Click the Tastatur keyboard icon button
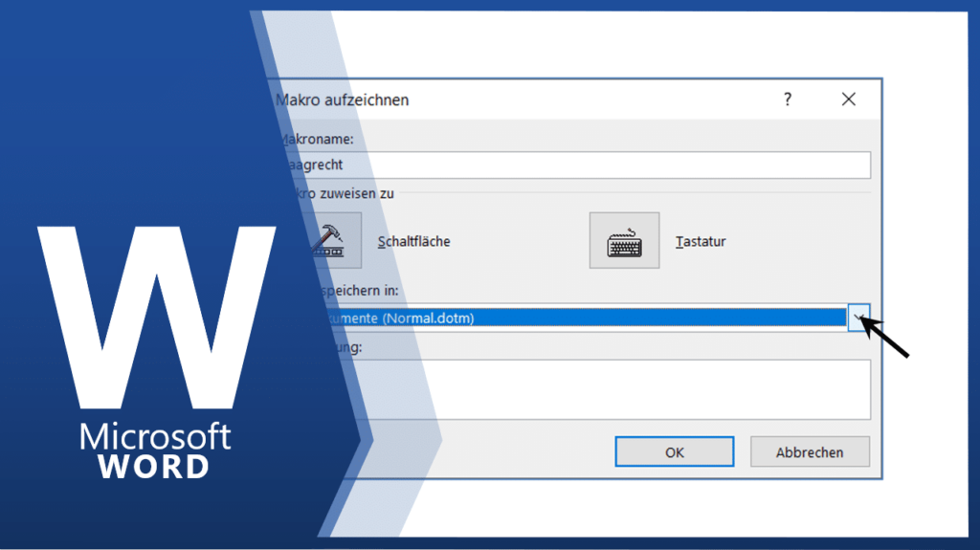This screenshot has height=550, width=980. 624,241
